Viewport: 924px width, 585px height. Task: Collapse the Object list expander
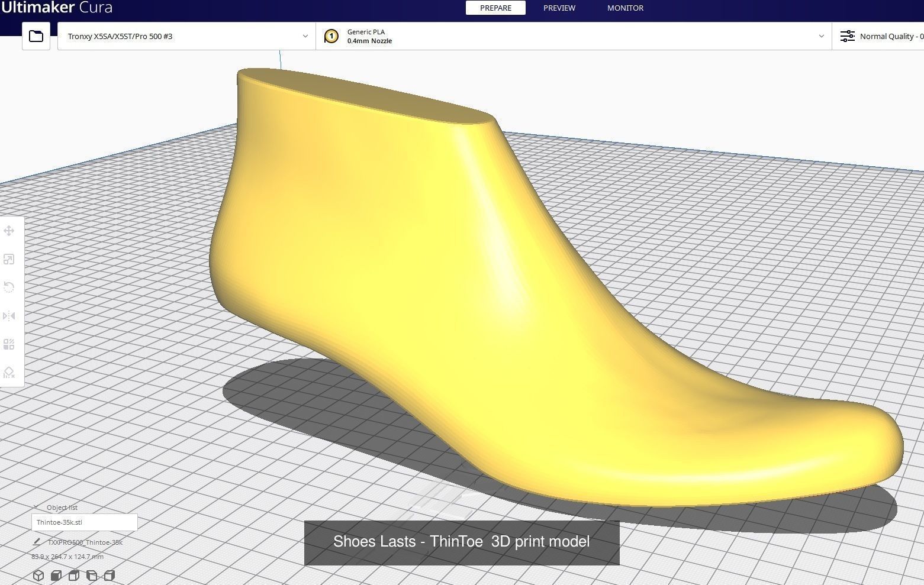coord(36,507)
